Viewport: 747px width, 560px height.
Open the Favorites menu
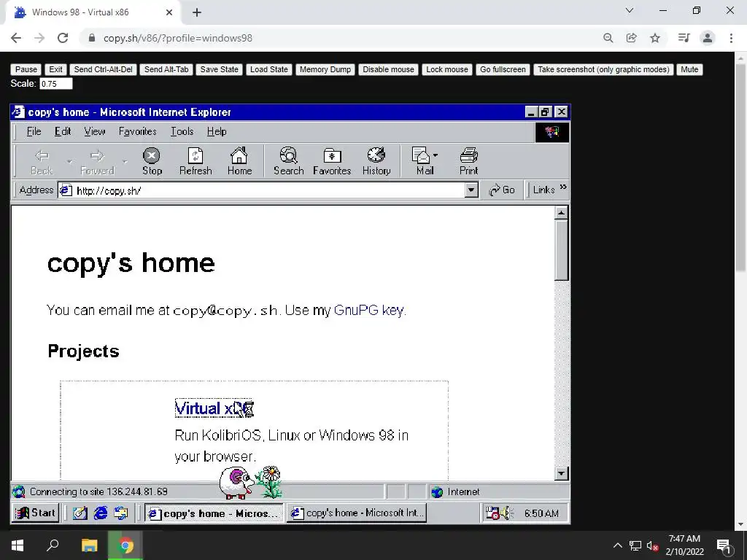pyautogui.click(x=138, y=131)
